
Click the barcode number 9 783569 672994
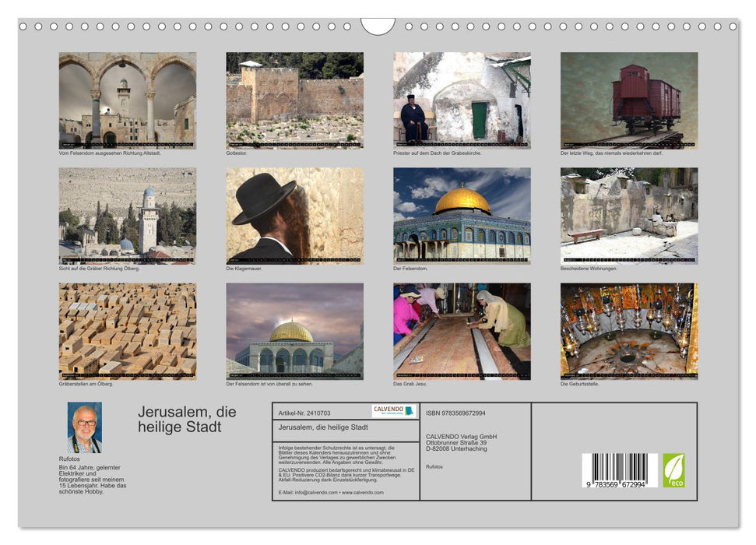click(x=616, y=484)
